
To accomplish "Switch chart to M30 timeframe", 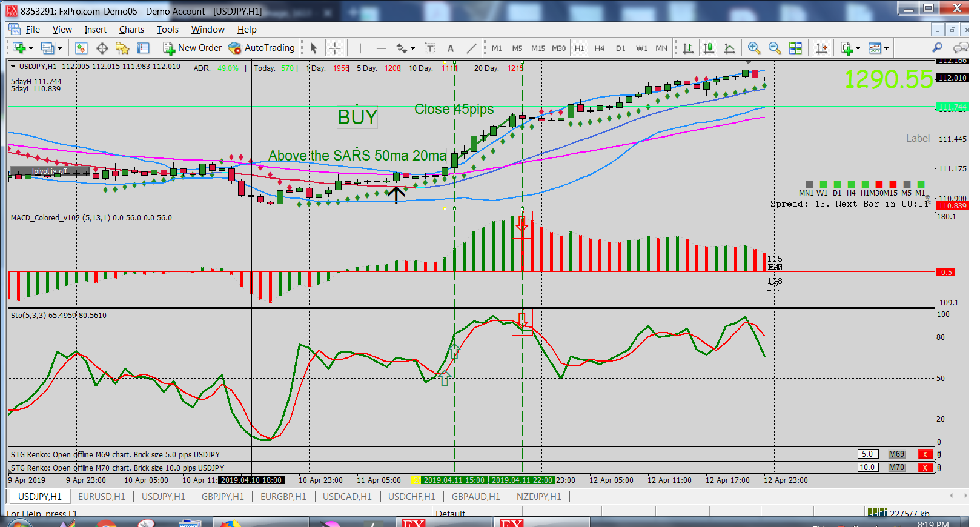I will (x=559, y=48).
